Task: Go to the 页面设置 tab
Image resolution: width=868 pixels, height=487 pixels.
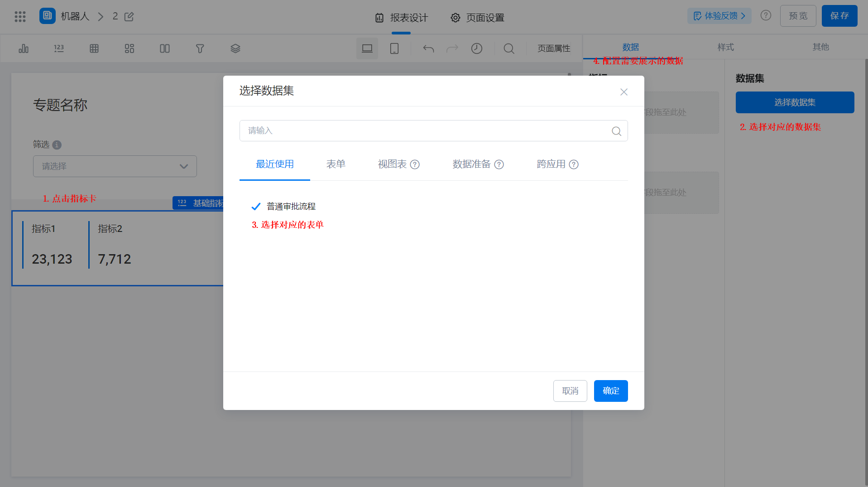Action: coord(477,18)
